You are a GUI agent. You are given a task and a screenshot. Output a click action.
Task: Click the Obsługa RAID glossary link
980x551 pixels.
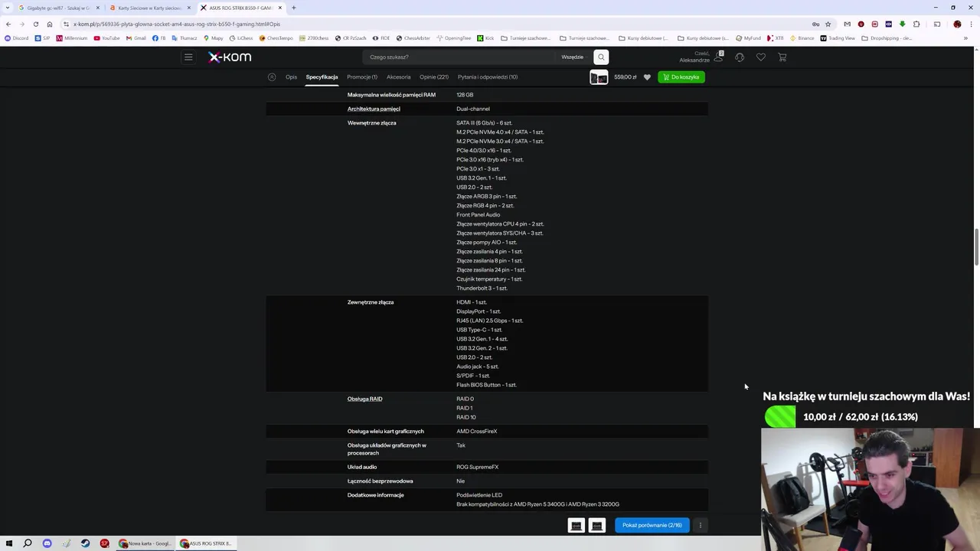click(364, 399)
